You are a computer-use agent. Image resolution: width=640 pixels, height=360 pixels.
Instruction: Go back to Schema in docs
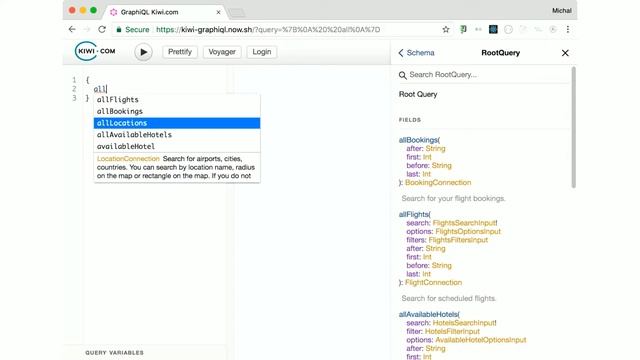tap(416, 53)
